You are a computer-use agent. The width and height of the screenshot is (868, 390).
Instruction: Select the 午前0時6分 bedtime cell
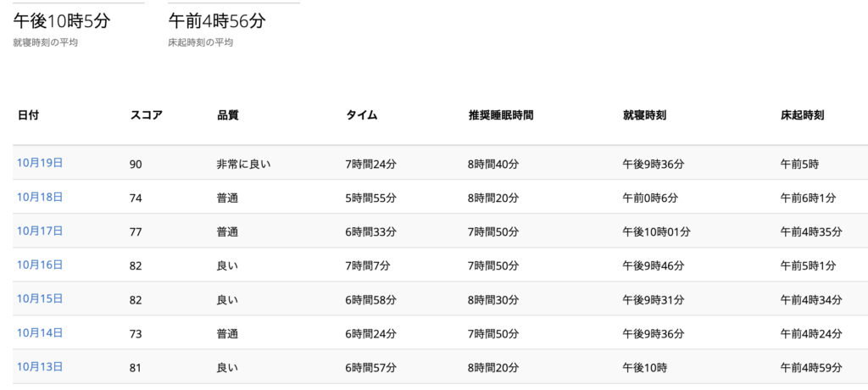(650, 198)
